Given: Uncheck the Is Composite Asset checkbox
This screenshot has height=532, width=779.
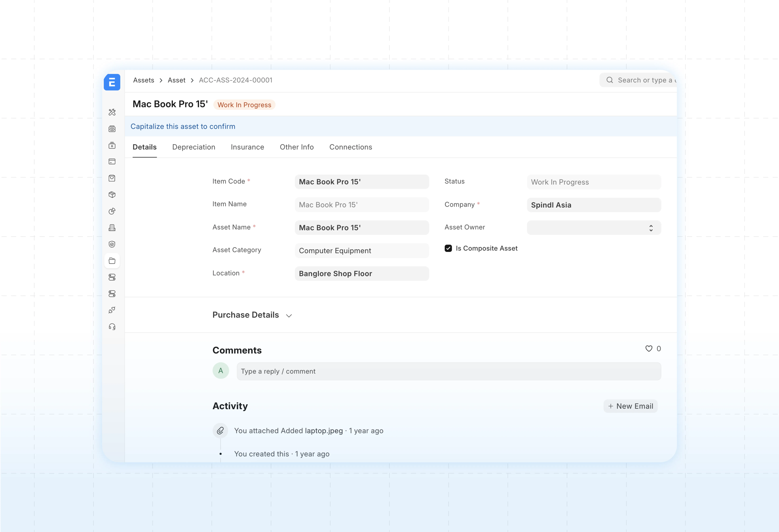Looking at the screenshot, I should pos(448,248).
